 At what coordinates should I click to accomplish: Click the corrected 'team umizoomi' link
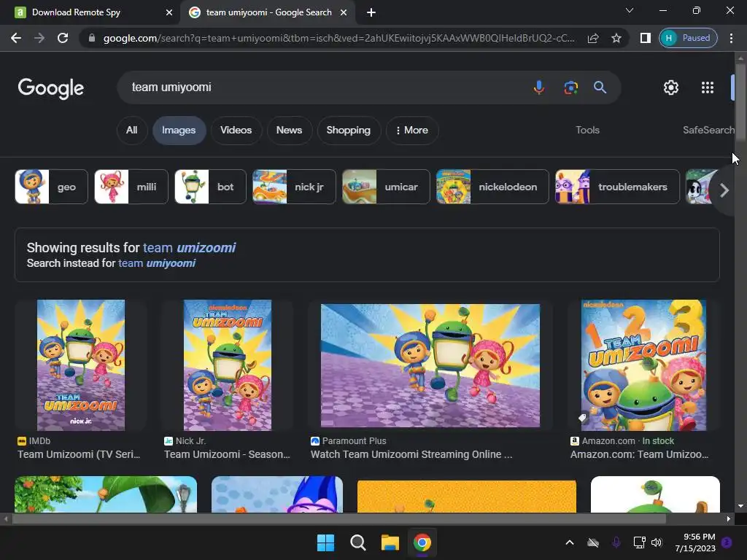click(x=189, y=248)
